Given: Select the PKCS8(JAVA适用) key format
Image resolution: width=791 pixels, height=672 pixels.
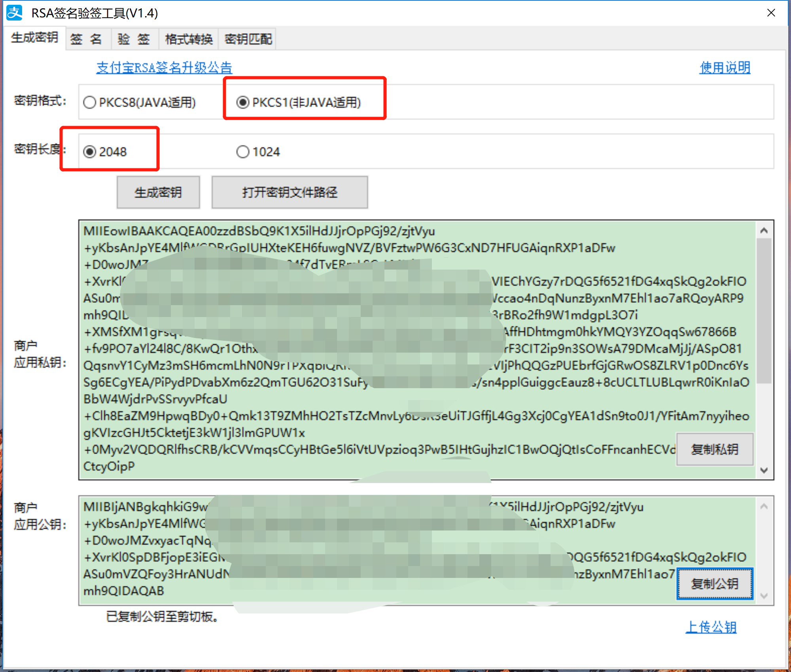Looking at the screenshot, I should click(90, 103).
